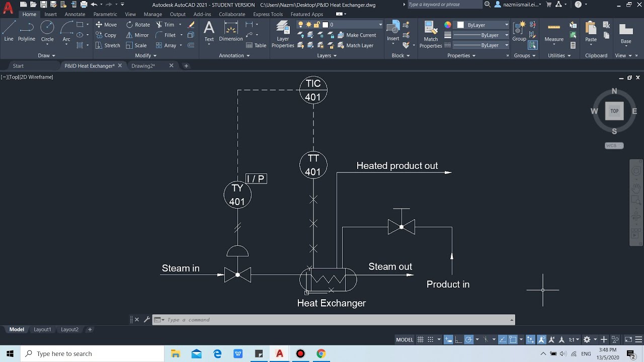Click the Group tool
This screenshot has width=644, height=362.
coord(519,31)
